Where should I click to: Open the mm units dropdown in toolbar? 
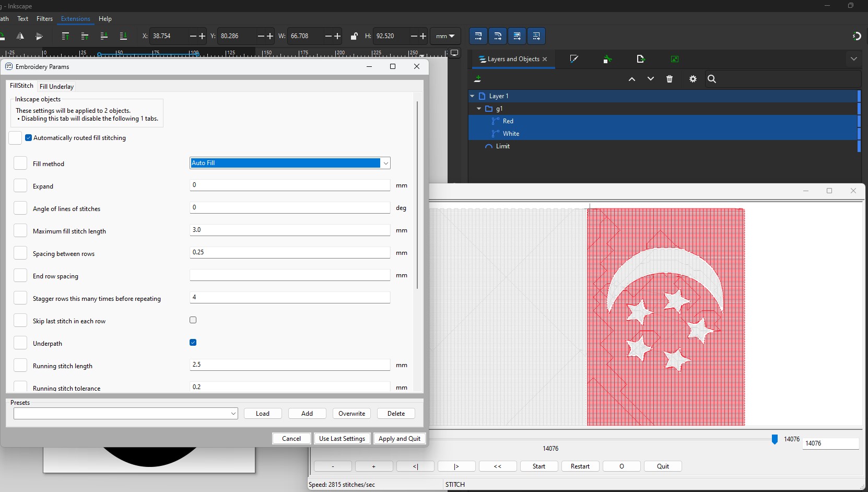(445, 36)
